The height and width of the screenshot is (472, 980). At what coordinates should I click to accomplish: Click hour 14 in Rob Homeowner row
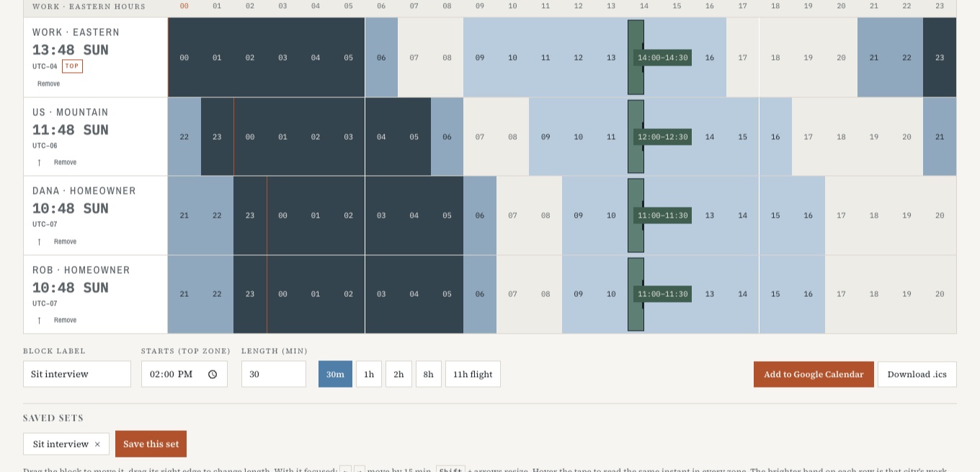coord(742,294)
